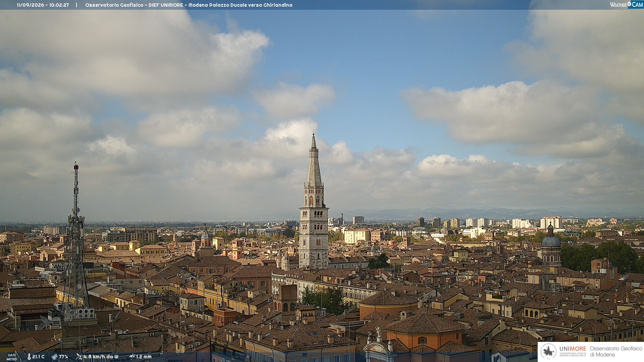Click the red light atop antenna tower
Viewport: 644px width, 362px height.
(76, 166)
